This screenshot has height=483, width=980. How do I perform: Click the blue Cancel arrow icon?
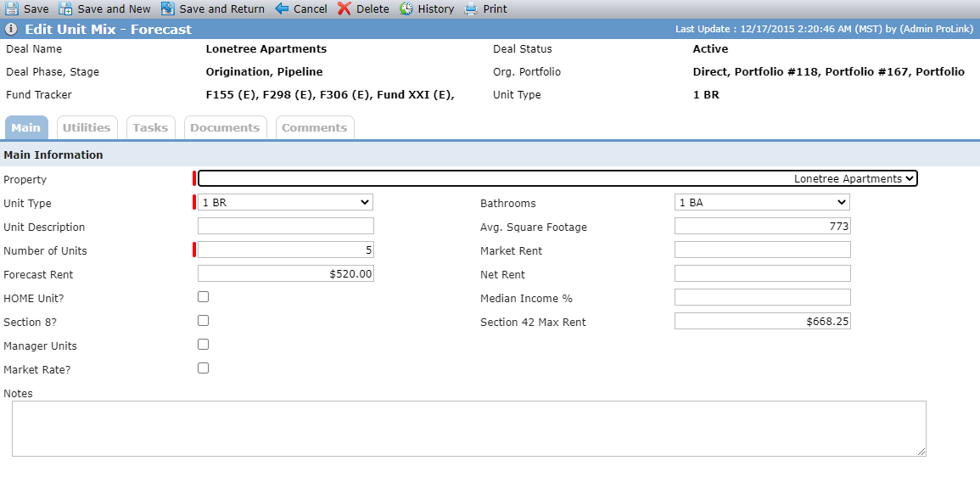point(282,8)
